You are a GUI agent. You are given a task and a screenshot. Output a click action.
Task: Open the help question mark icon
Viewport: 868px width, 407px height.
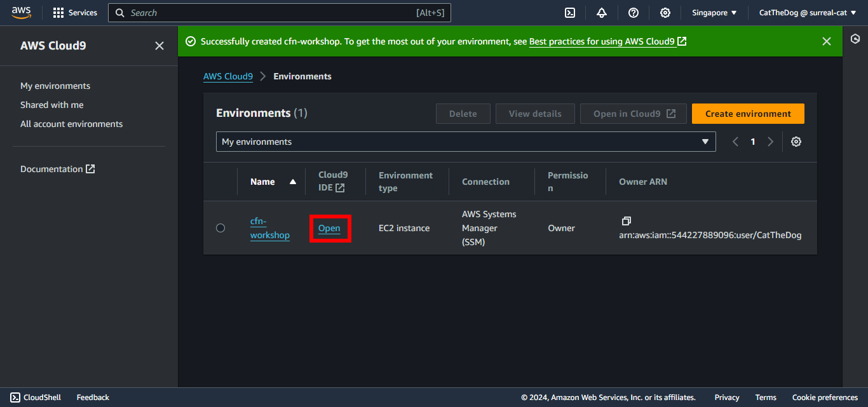pyautogui.click(x=634, y=13)
